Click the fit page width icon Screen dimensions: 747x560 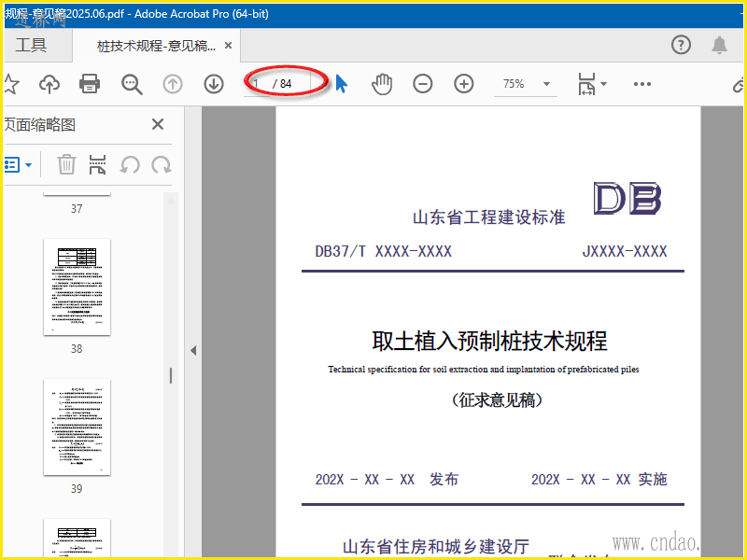point(586,84)
